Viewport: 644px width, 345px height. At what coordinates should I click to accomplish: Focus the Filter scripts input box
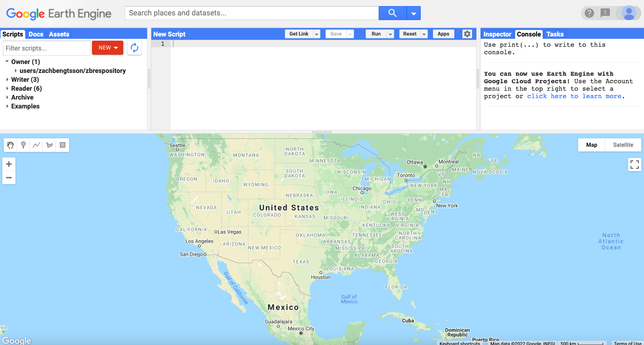tap(47, 48)
